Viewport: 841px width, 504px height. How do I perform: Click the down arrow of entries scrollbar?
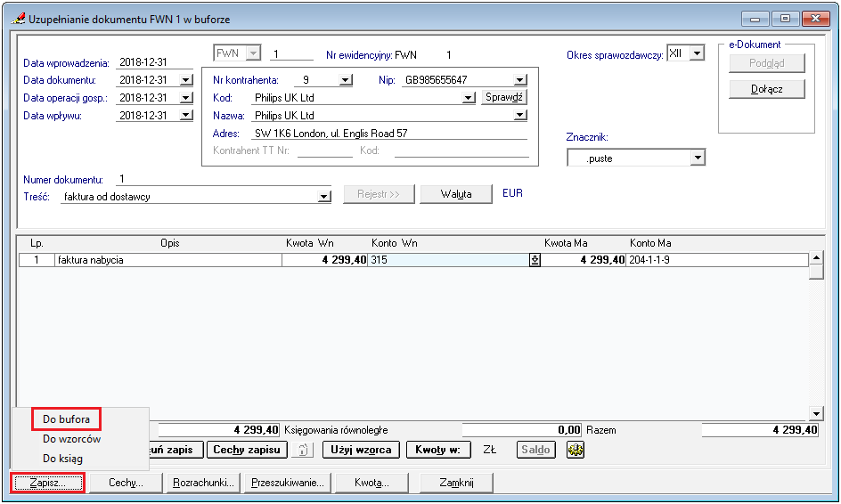click(x=816, y=413)
